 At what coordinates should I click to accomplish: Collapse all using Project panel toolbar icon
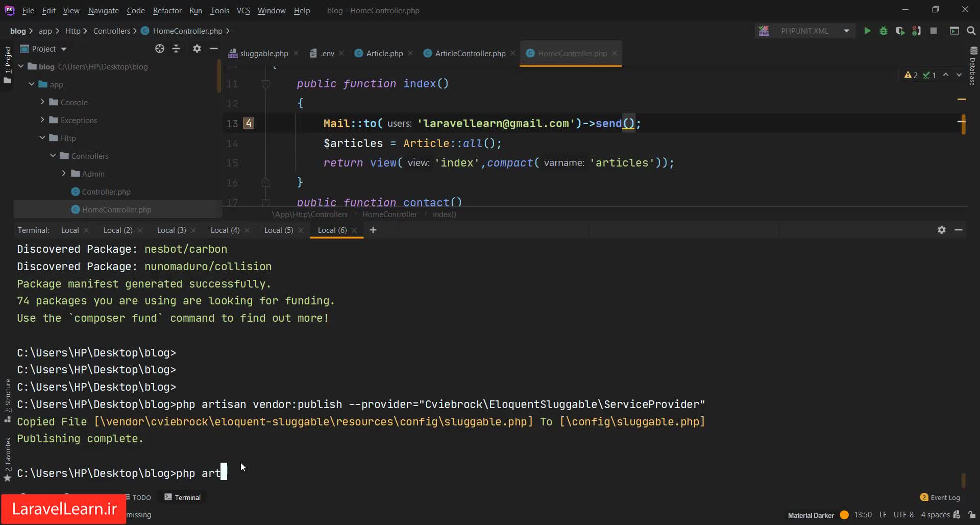point(176,49)
